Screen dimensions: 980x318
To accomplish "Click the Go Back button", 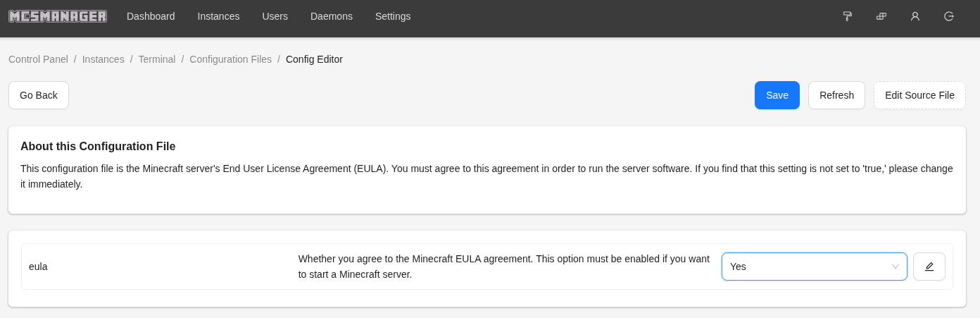I will (x=39, y=95).
